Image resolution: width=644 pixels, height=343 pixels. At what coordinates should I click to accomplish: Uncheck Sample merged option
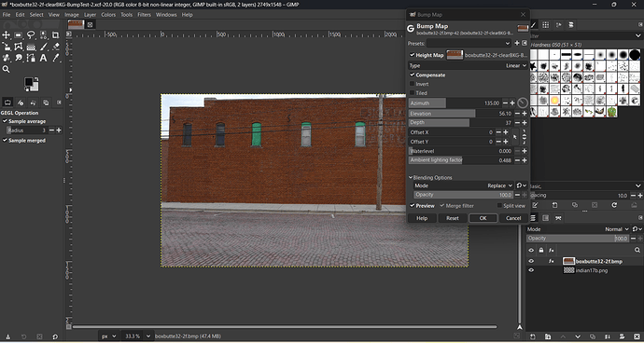pyautogui.click(x=5, y=141)
